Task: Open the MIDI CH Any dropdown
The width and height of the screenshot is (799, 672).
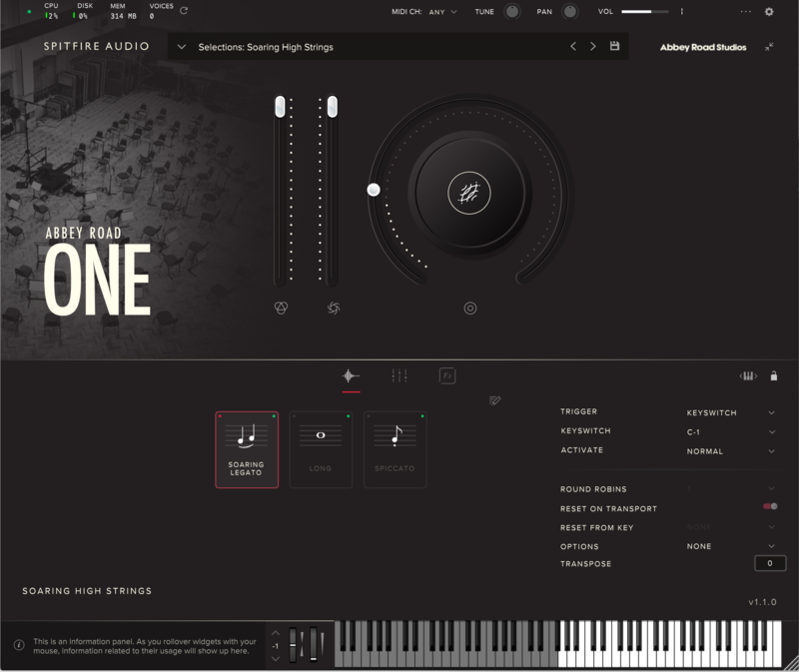Action: click(x=442, y=12)
